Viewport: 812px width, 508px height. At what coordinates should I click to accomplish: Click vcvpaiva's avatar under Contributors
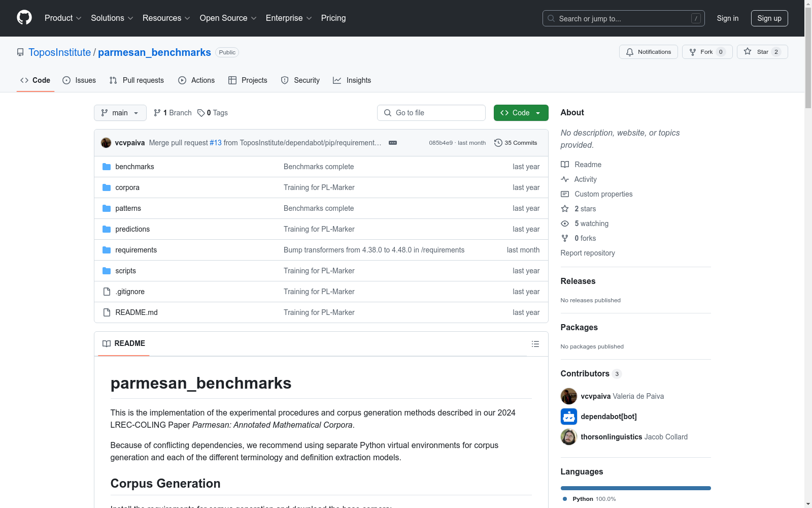coord(569,396)
